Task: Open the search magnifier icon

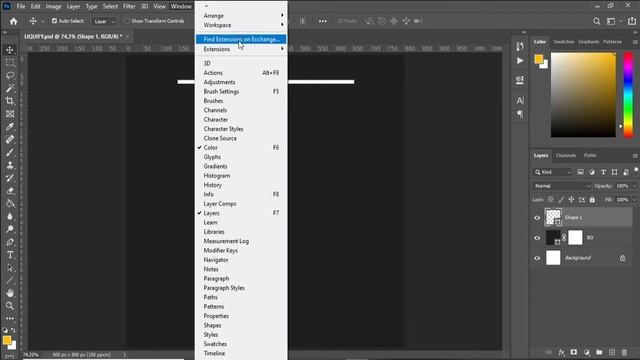Action: coord(596,21)
